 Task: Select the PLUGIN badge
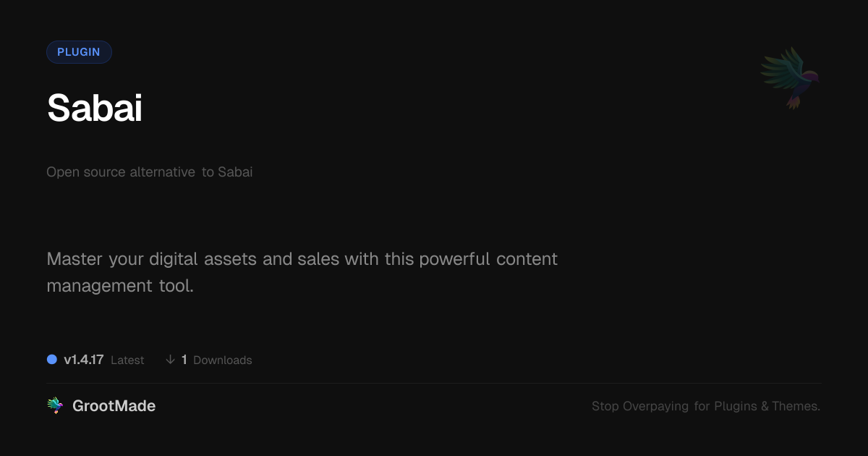(79, 52)
